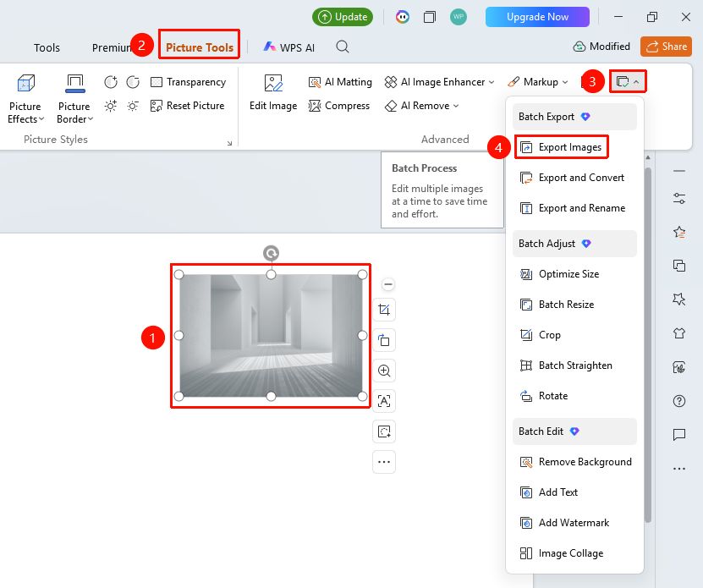Open the Picture Effects dropdown

click(x=25, y=99)
